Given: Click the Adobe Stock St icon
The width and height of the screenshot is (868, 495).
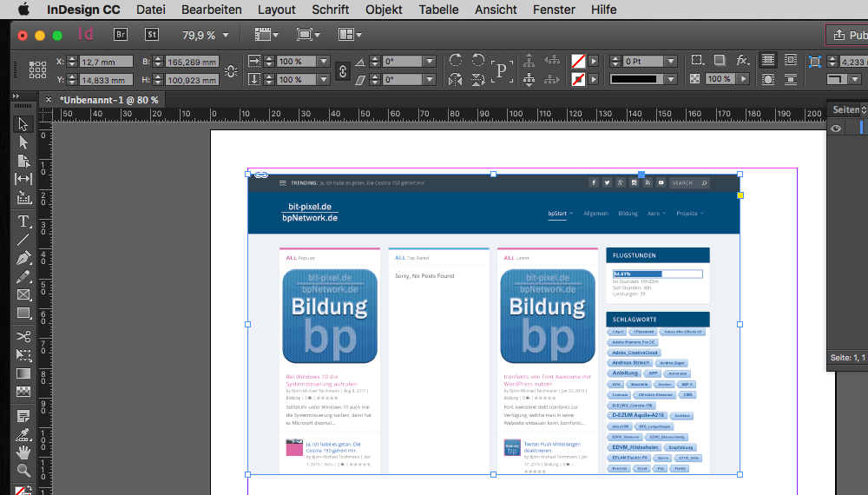Looking at the screenshot, I should (152, 35).
